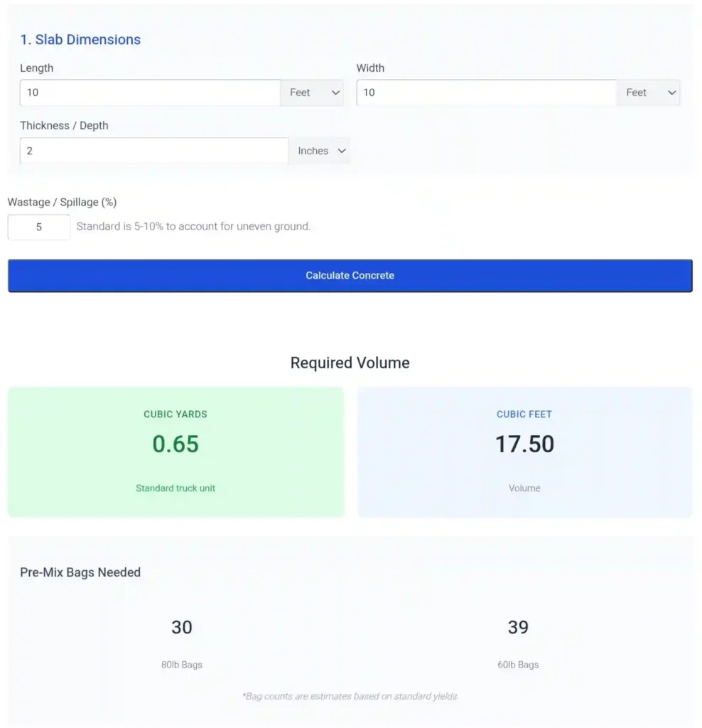Select the Length input containing 10
This screenshot has width=702, height=728.
(149, 92)
